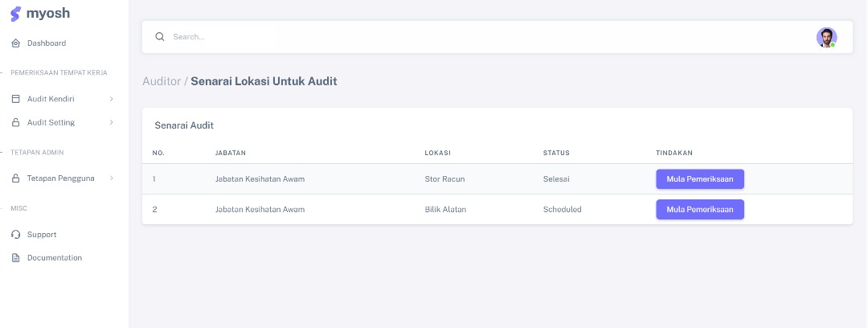Start Mula Pemeriksaan for Bilik Alatan

click(699, 209)
